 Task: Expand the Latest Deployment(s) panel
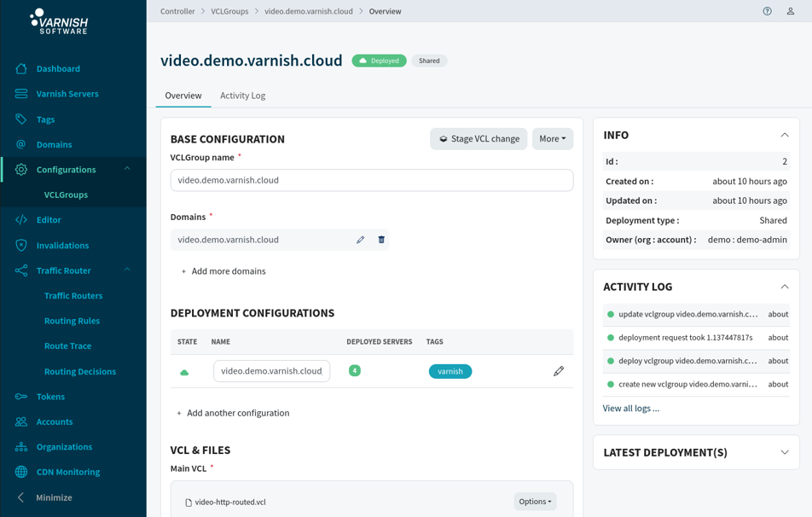coord(785,452)
